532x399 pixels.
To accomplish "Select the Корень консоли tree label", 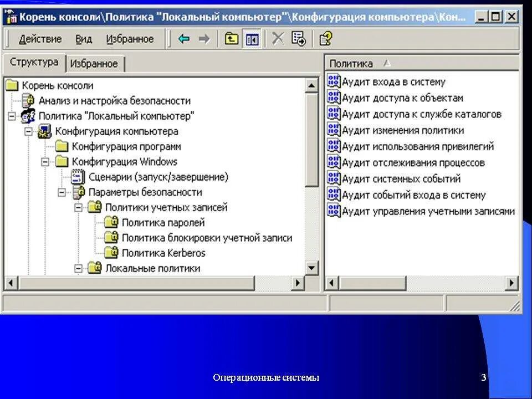I will [58, 85].
